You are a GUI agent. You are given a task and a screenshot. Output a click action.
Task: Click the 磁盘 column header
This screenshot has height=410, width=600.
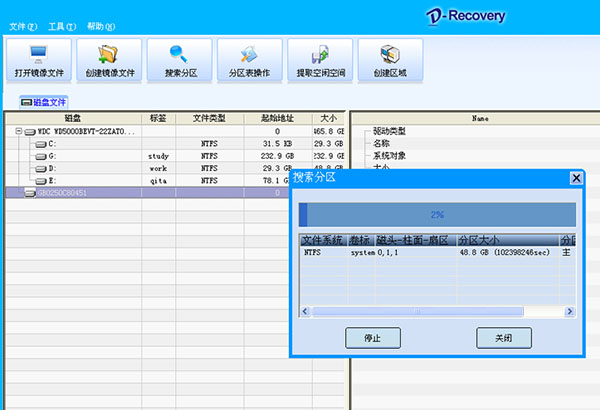coord(73,118)
